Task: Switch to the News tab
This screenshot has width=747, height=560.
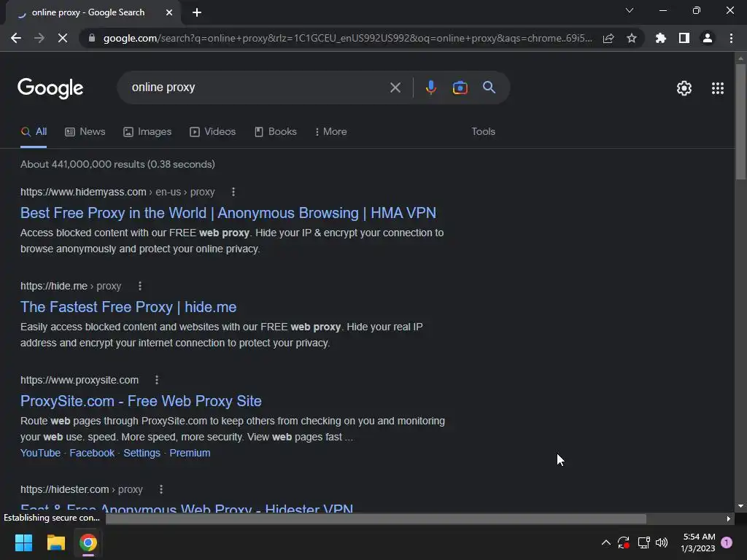Action: point(85,132)
